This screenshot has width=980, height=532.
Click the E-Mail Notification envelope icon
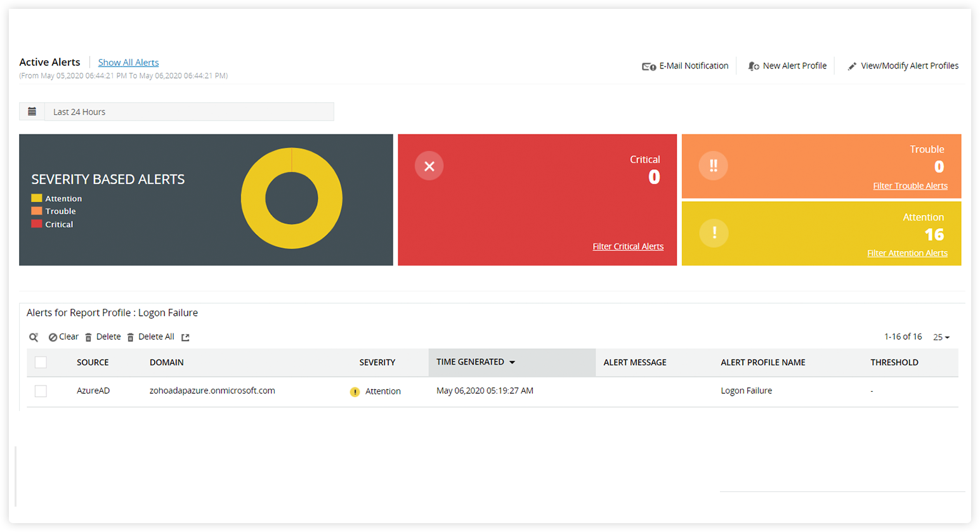[648, 67]
